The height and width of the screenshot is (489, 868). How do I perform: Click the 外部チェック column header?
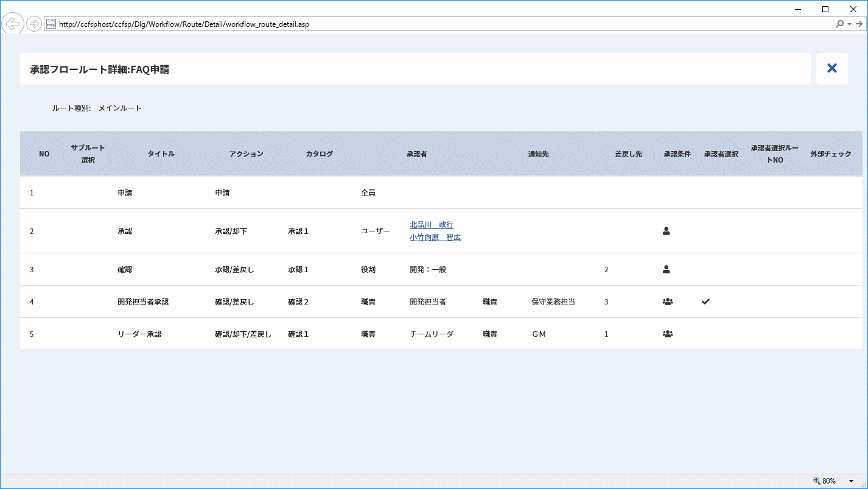coord(830,154)
